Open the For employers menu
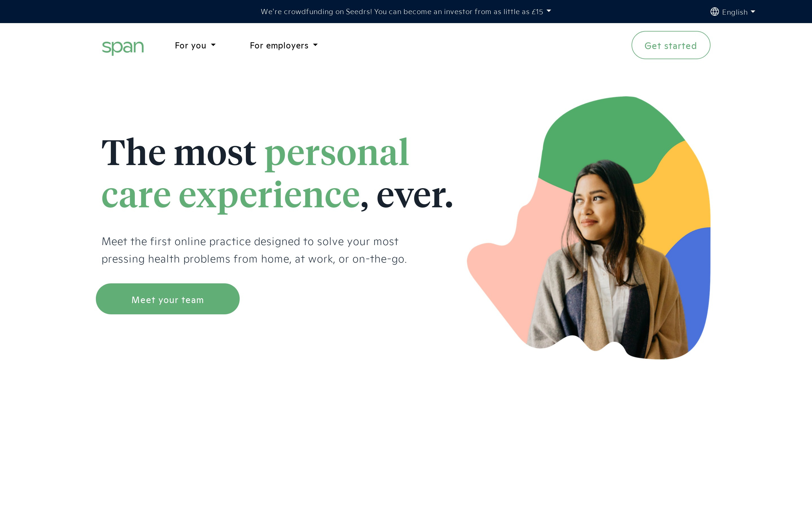This screenshot has height=507, width=812. [x=284, y=45]
